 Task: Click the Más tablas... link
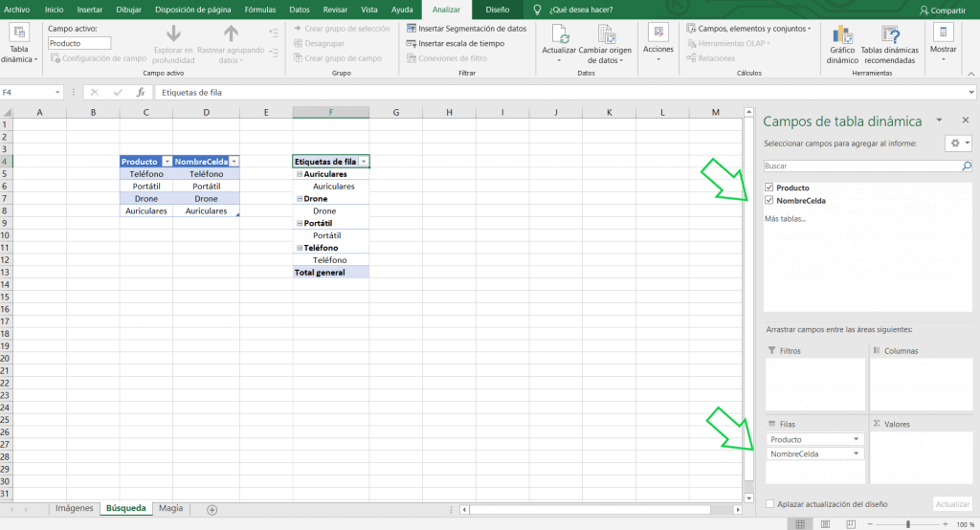785,219
